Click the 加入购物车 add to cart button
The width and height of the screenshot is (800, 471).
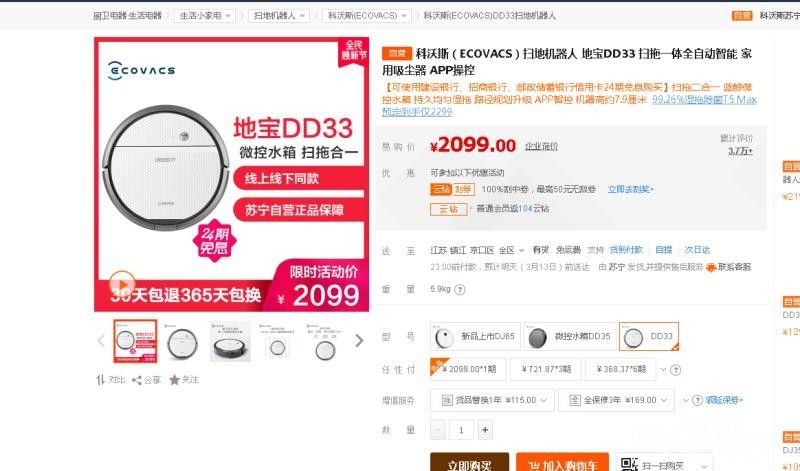pos(562,463)
